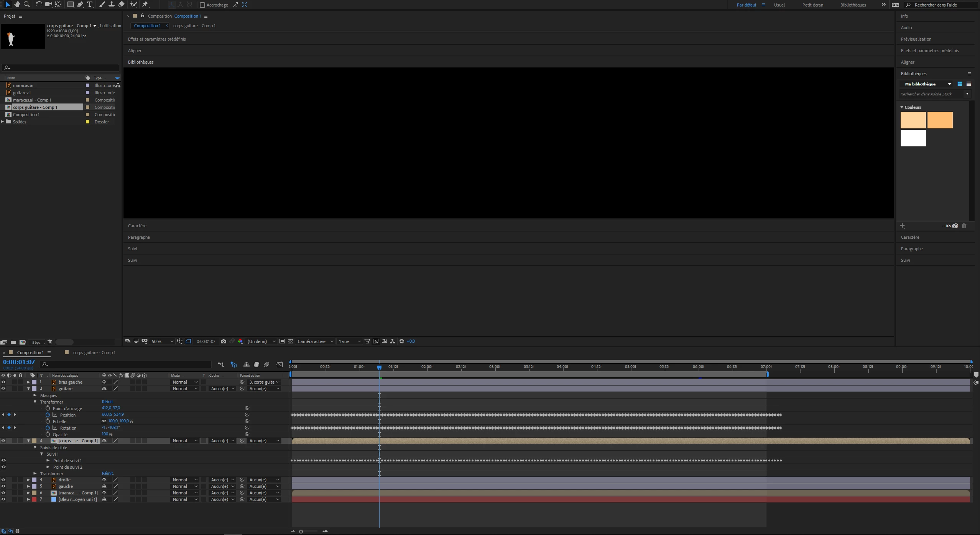This screenshot has height=535, width=980.
Task: Select the Horizontal Type tool
Action: [90, 4]
